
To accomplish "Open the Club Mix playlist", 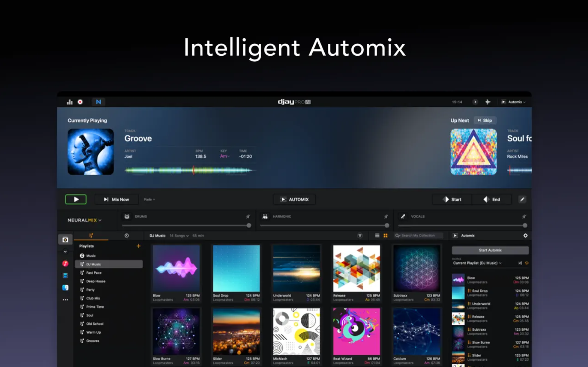I will pos(108,298).
